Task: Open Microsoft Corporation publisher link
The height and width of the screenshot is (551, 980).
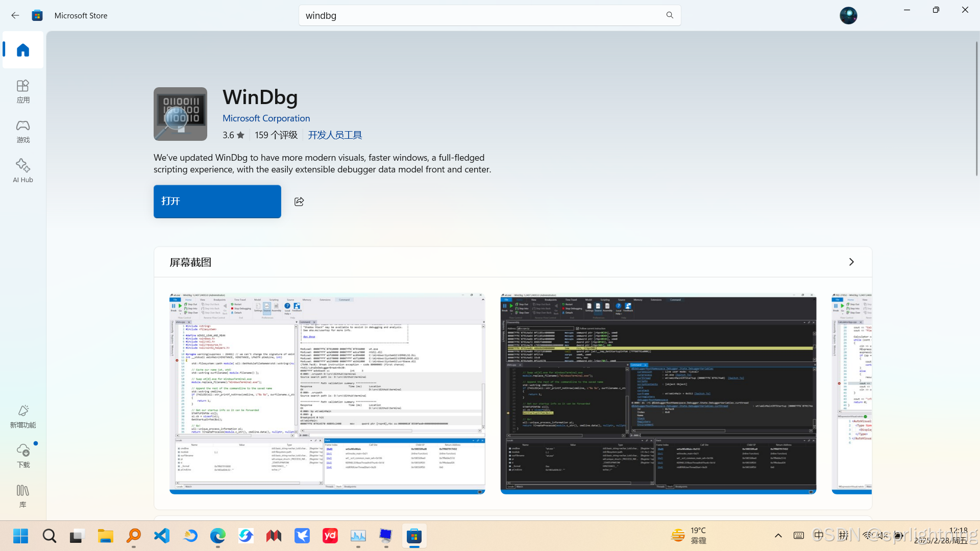Action: coord(266,118)
